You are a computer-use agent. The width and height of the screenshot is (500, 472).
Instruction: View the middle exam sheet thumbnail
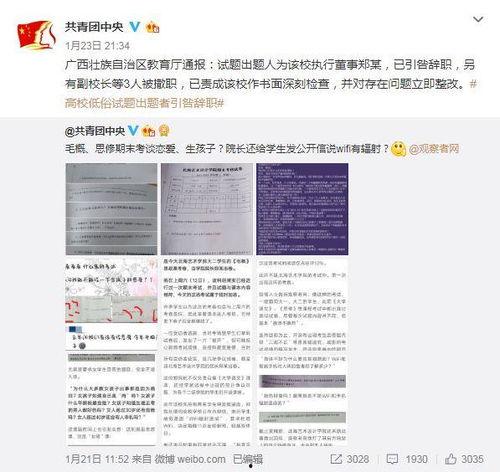(x=207, y=209)
